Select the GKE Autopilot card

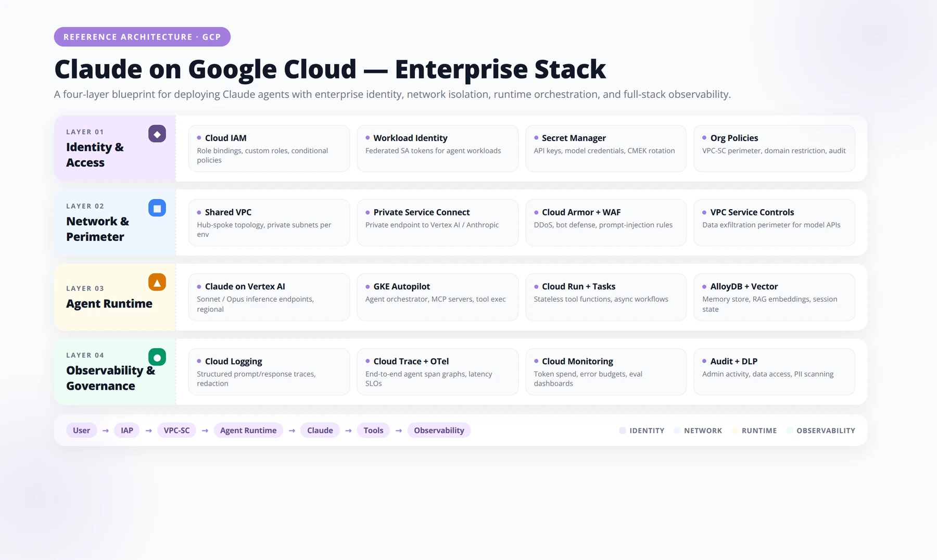pos(438,297)
